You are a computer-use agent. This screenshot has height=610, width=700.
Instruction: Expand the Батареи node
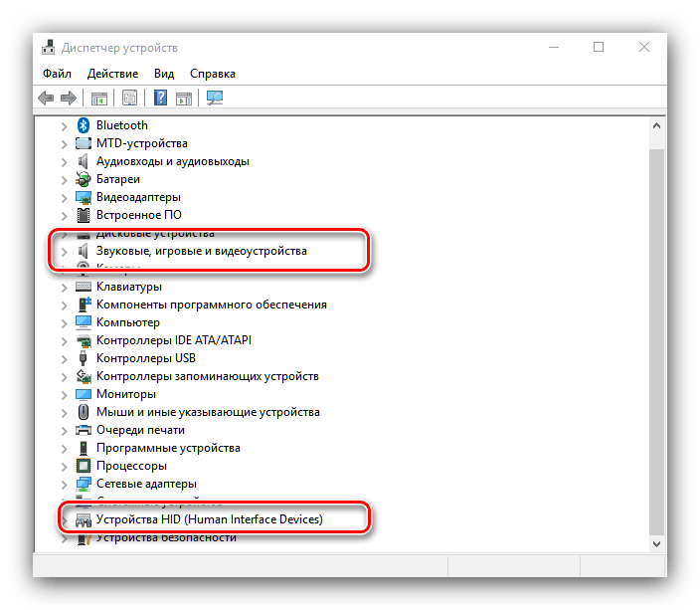point(65,180)
